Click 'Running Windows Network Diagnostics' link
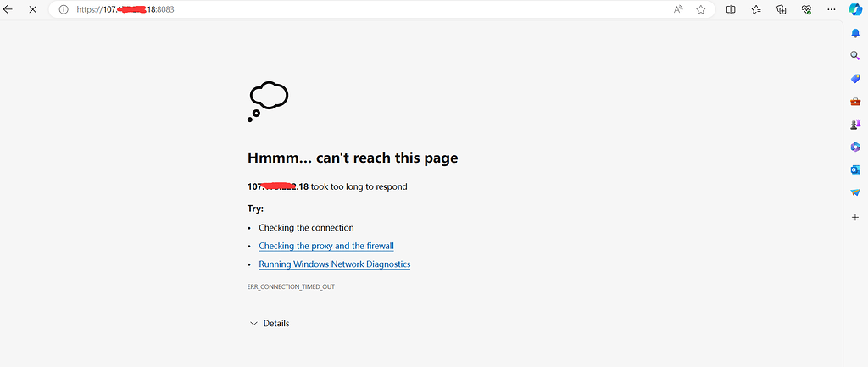 point(334,264)
